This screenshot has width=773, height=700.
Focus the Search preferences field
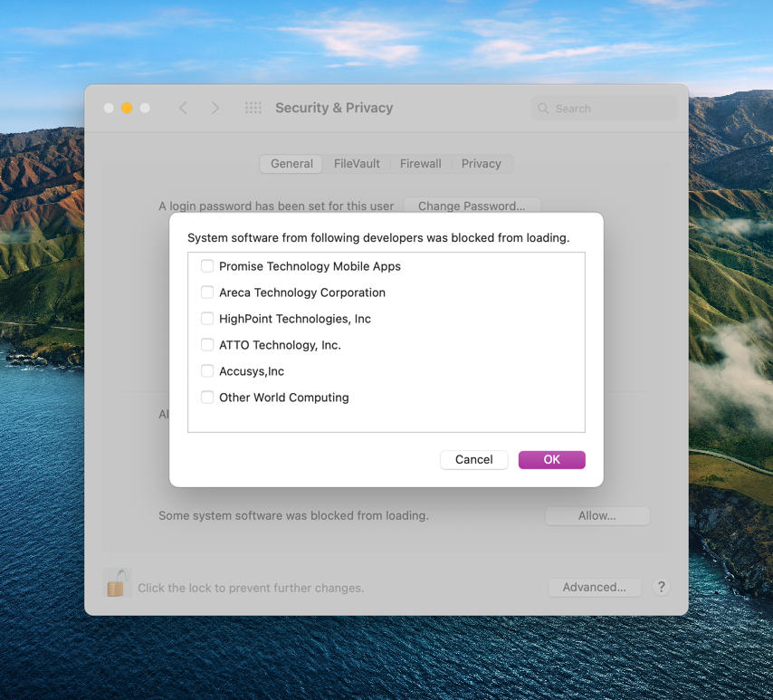(x=605, y=109)
